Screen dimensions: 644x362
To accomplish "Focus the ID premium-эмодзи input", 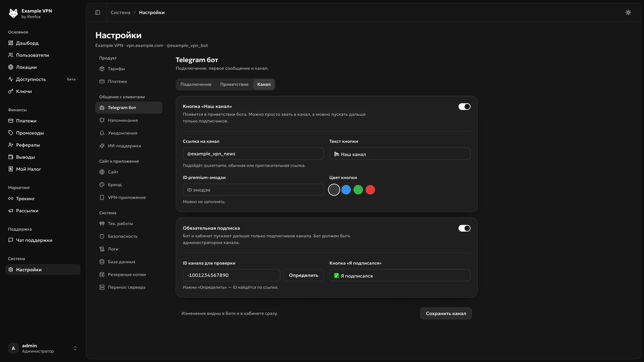I will point(253,190).
